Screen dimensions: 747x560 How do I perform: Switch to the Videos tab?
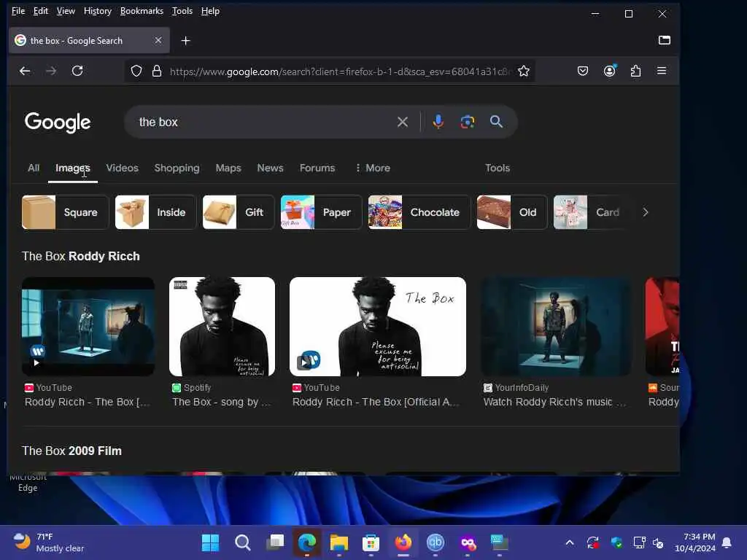123,168
